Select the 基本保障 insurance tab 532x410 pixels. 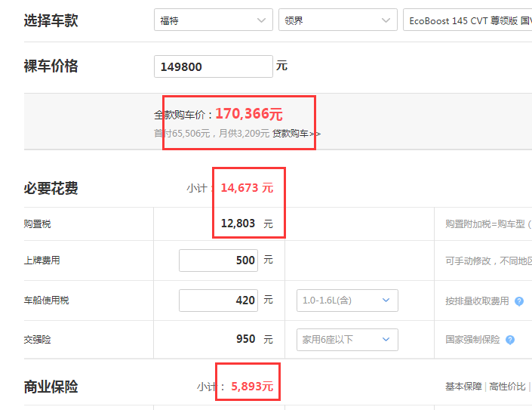pos(463,387)
